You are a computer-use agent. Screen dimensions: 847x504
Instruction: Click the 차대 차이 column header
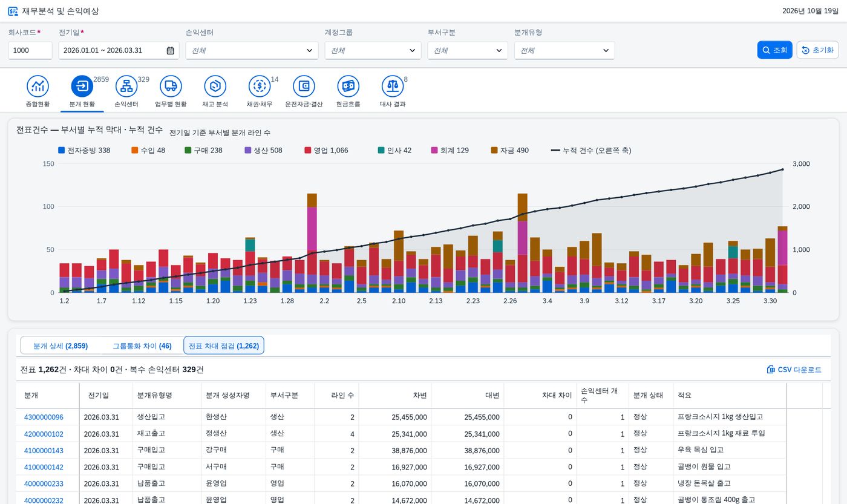(x=540, y=395)
